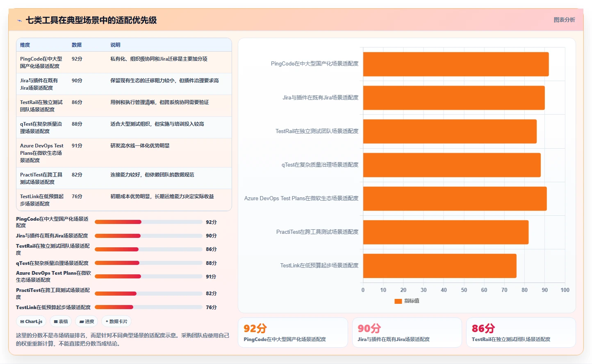Image resolution: width=592 pixels, height=364 pixels.
Task: Click the PractiTest bar in the chart
Action: click(x=446, y=232)
